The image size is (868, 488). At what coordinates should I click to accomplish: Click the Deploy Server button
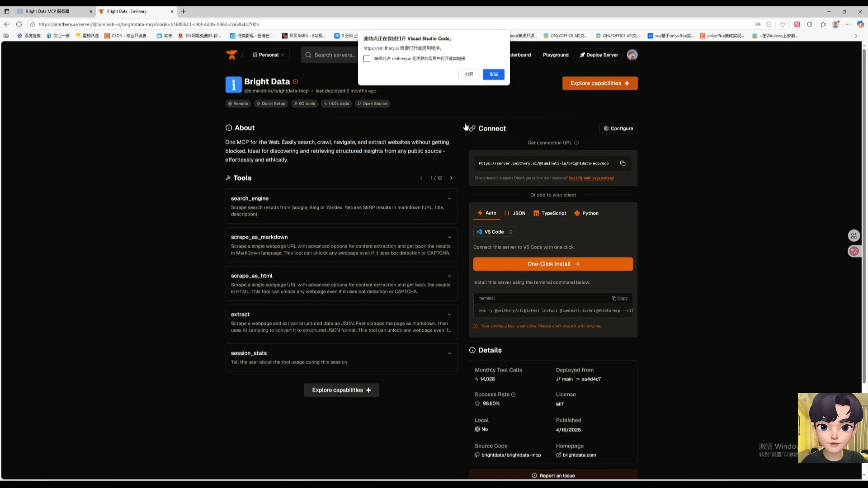tap(599, 55)
